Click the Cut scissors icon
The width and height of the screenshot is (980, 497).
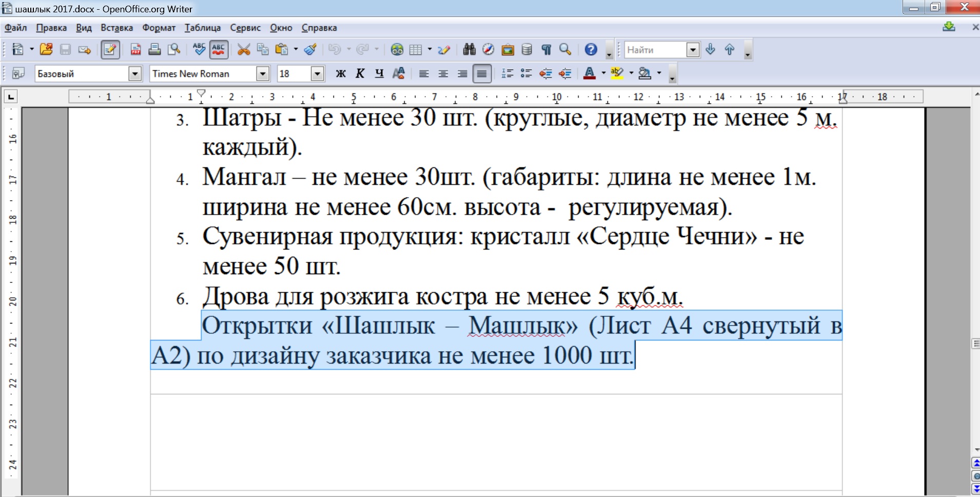pos(244,49)
